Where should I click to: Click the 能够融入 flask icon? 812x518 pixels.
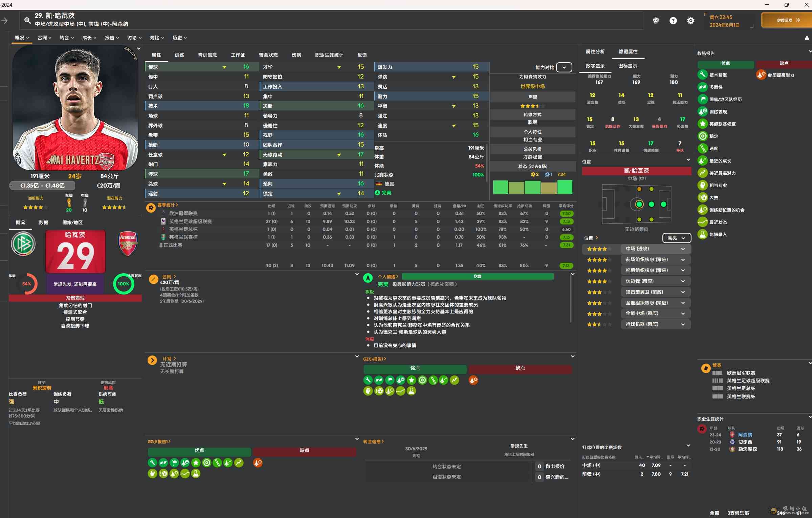click(x=702, y=234)
